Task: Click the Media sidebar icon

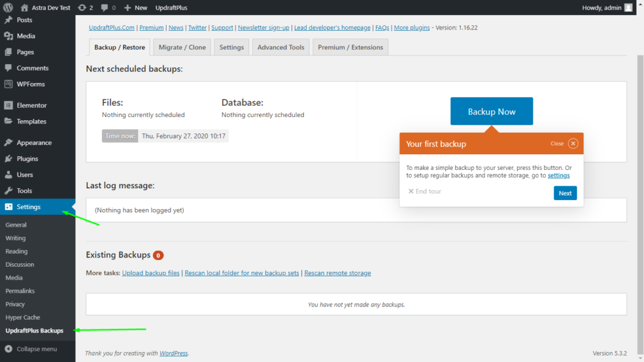Action: click(8, 36)
